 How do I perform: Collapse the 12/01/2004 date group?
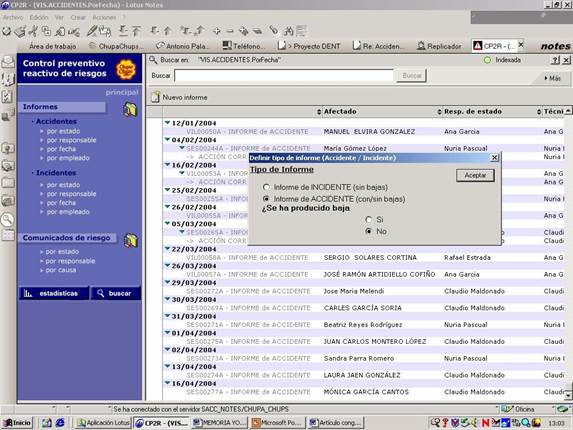[x=167, y=123]
